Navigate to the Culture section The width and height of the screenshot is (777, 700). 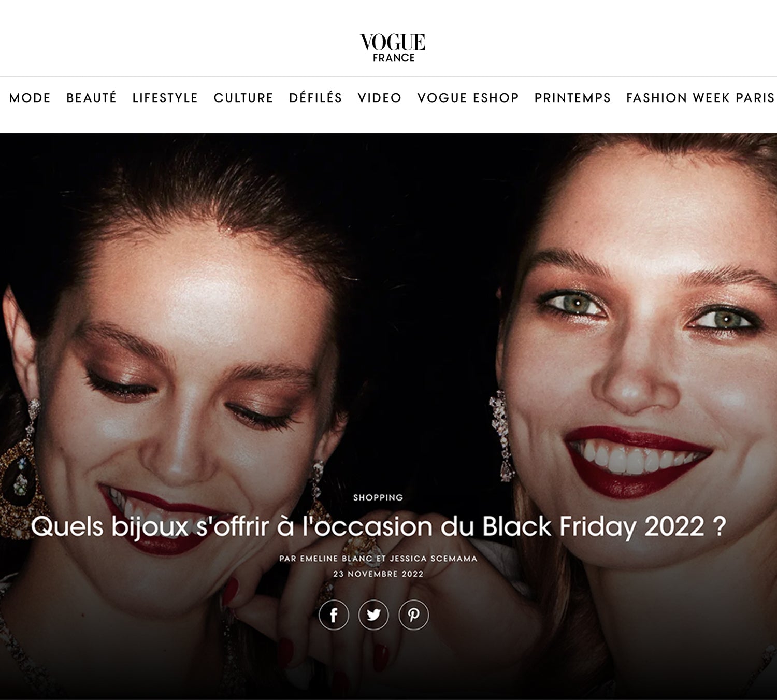(x=243, y=98)
